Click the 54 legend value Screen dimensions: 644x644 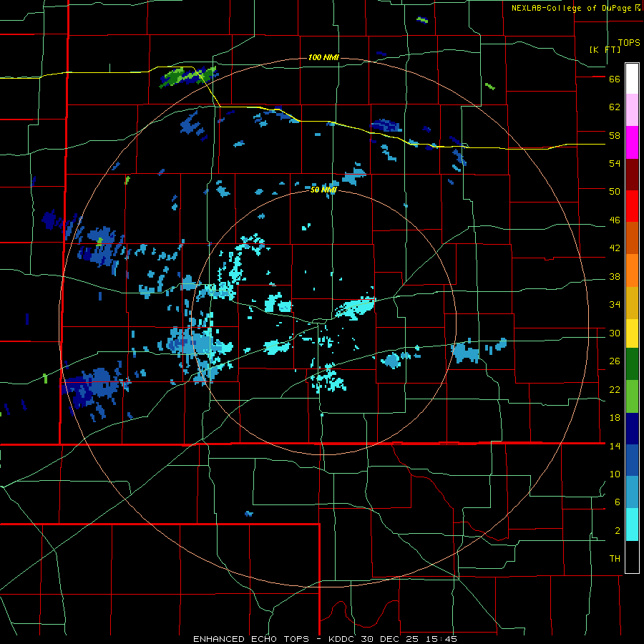(615, 163)
